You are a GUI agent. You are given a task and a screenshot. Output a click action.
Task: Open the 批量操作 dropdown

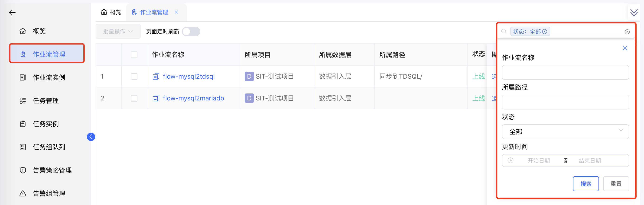coord(118,31)
